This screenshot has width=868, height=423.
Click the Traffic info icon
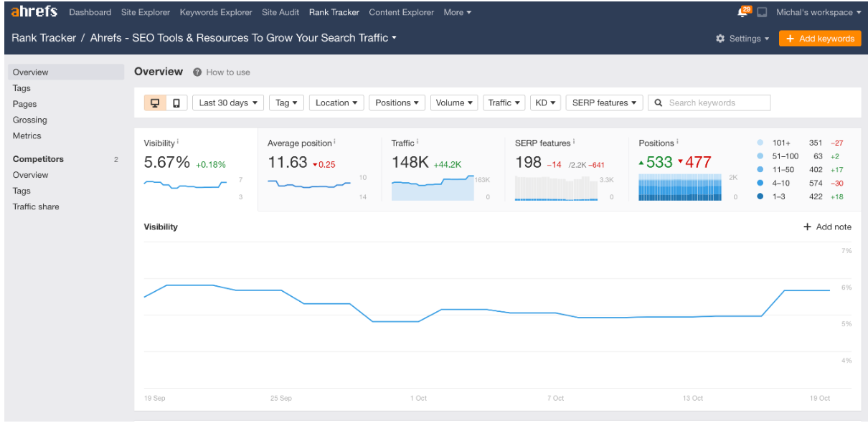click(418, 142)
